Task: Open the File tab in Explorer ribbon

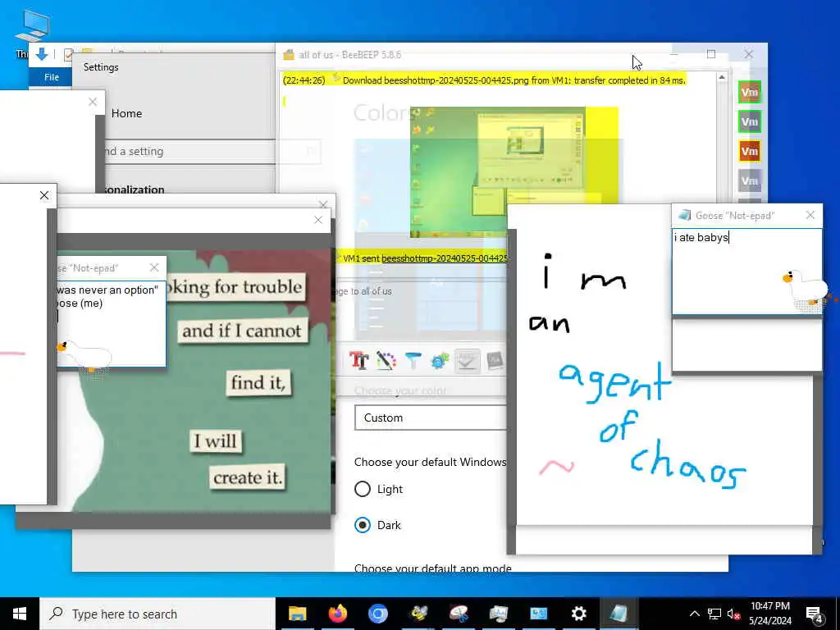Action: pyautogui.click(x=52, y=77)
